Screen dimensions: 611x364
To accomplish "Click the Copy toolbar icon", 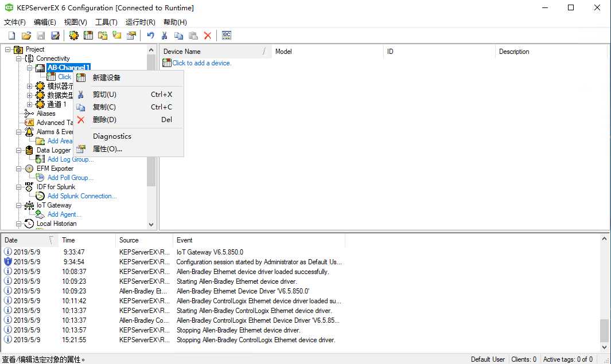I will pos(179,36).
